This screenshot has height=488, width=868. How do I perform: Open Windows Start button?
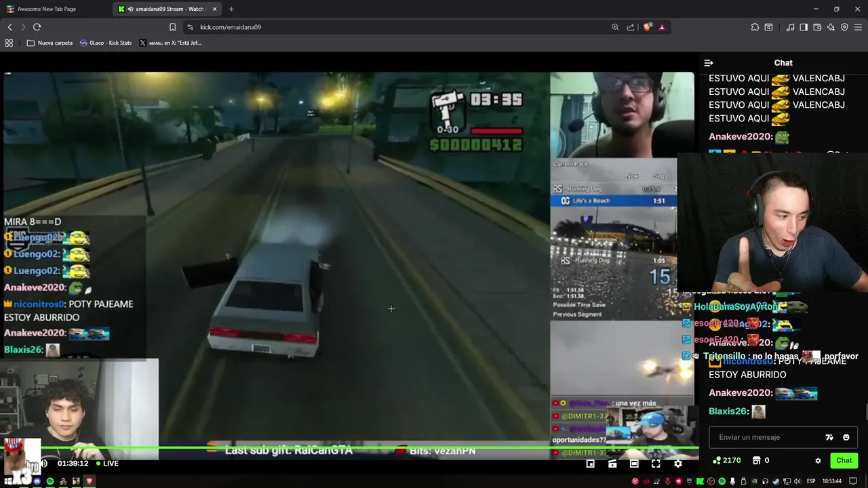9,481
